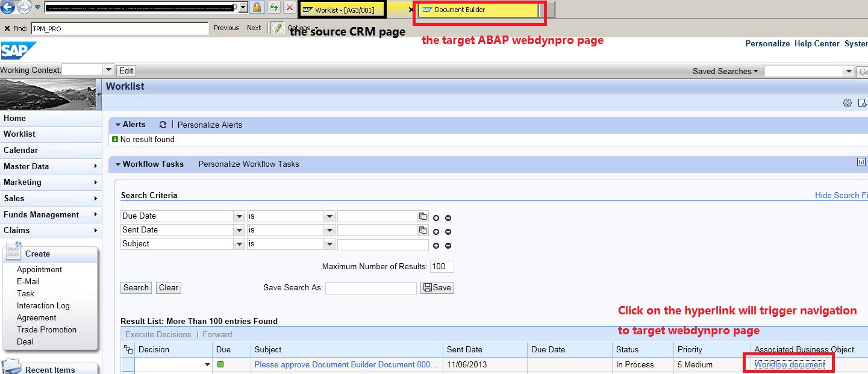Open the Working Context dropdown

coord(108,70)
